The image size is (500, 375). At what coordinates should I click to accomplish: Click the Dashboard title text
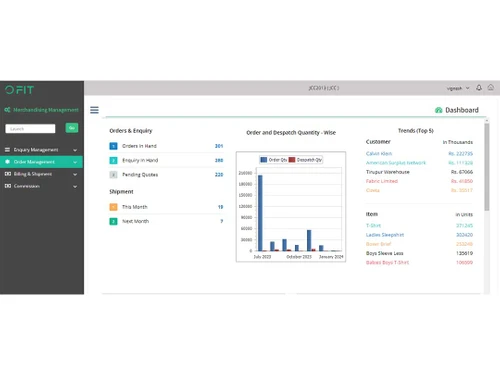tap(462, 110)
